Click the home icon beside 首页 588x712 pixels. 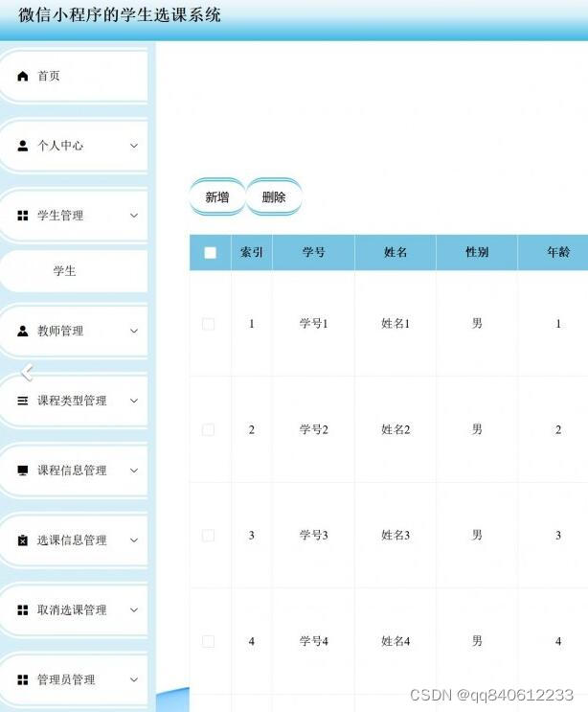click(23, 77)
